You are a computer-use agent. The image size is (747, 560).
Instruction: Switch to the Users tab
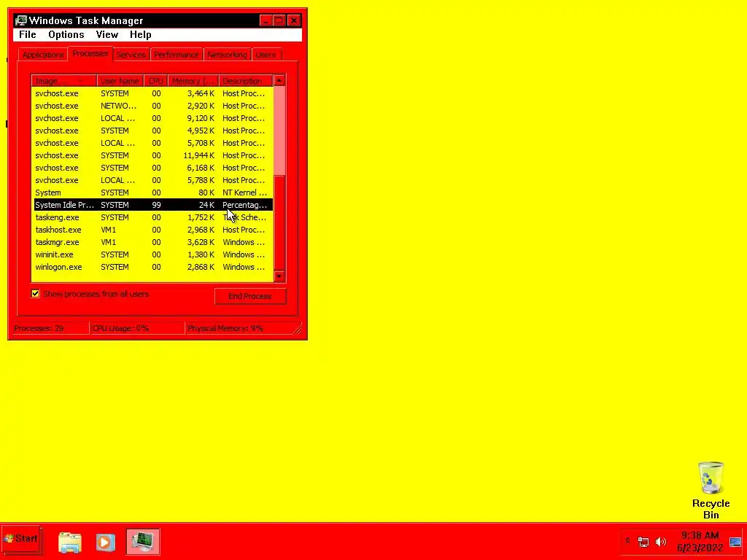tap(266, 55)
